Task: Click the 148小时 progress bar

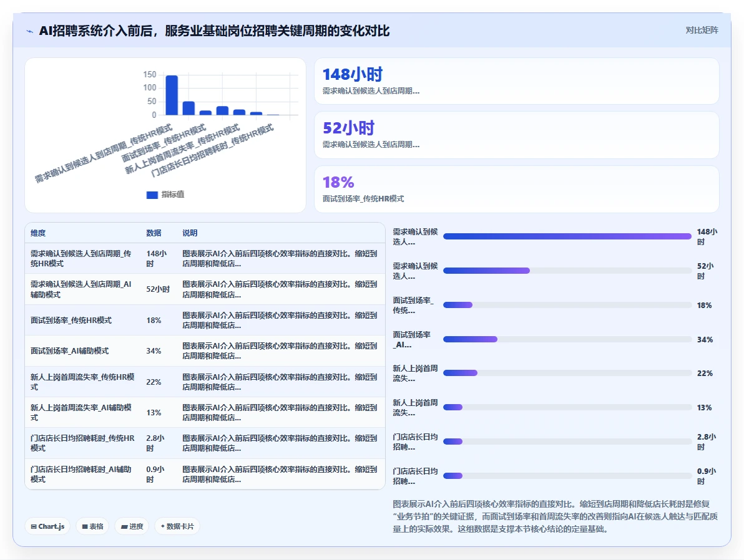Action: tap(567, 236)
